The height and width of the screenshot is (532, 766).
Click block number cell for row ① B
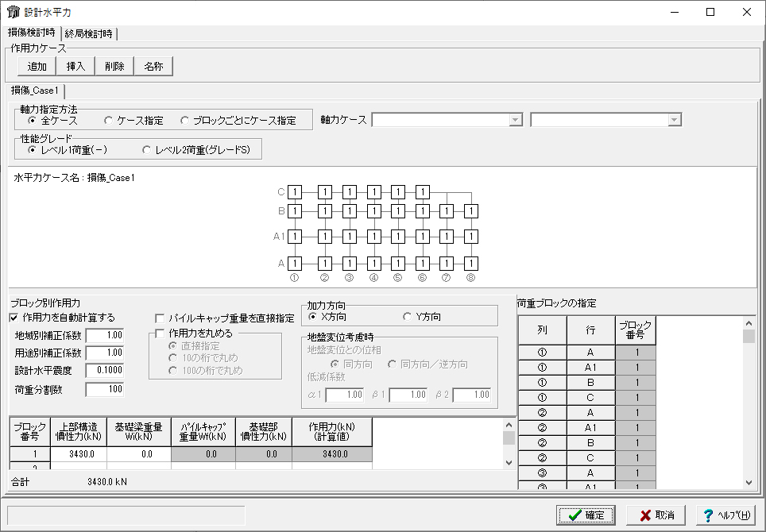click(636, 383)
